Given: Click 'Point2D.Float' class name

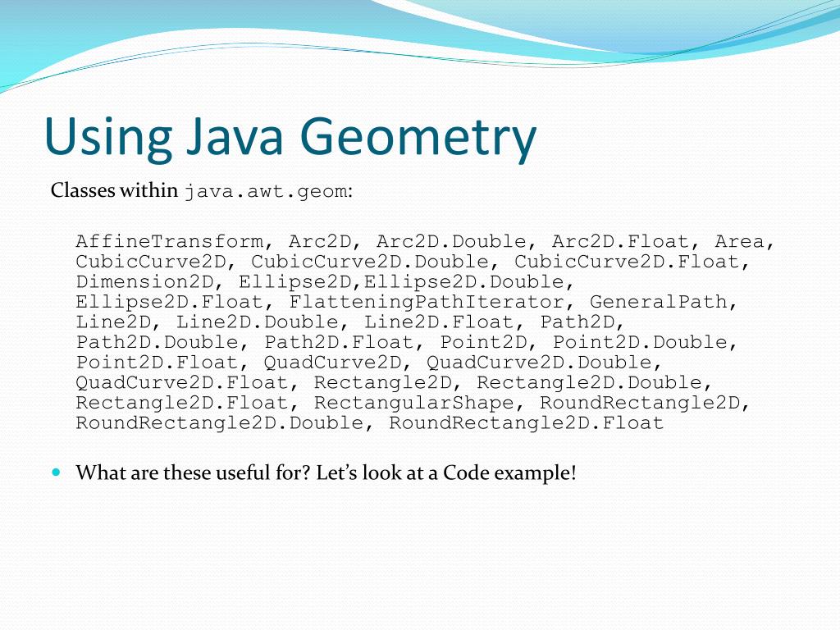Looking at the screenshot, I should tap(157, 363).
